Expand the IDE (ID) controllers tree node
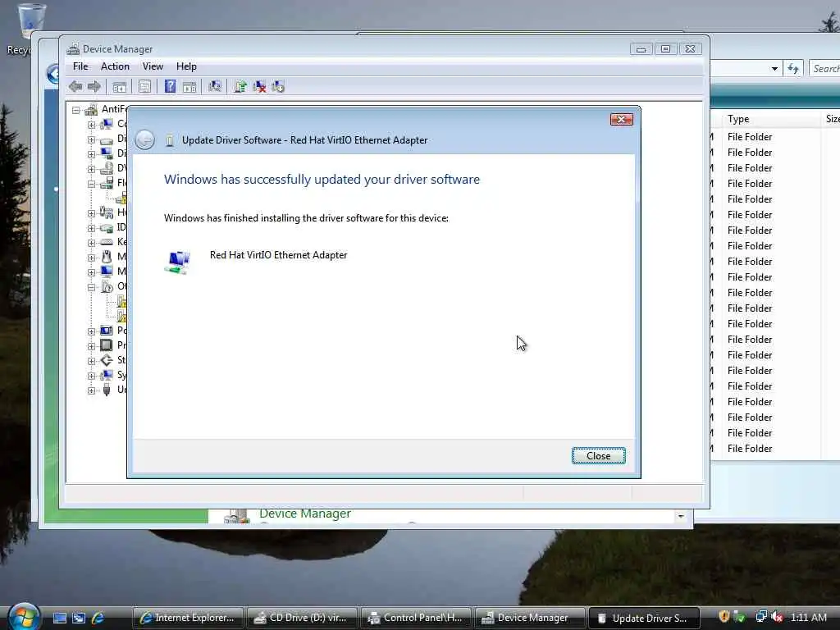Viewport: 840px width, 630px height. [92, 228]
